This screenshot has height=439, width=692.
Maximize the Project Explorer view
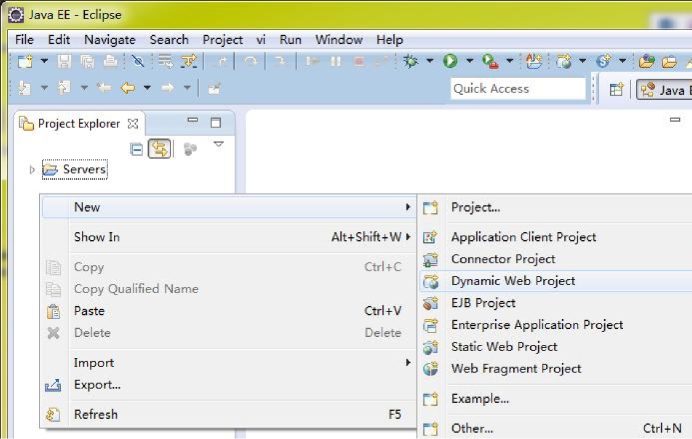(x=215, y=123)
